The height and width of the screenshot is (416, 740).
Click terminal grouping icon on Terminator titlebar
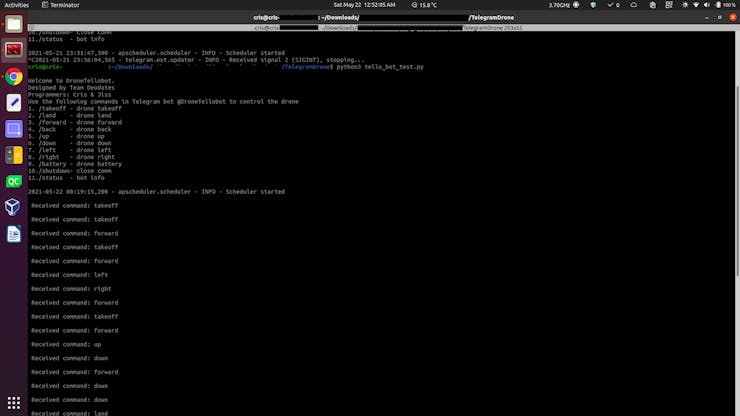pos(32,28)
